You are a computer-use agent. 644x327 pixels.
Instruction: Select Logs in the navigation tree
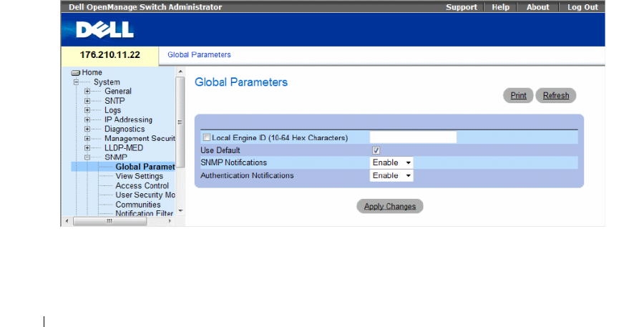pyautogui.click(x=112, y=110)
